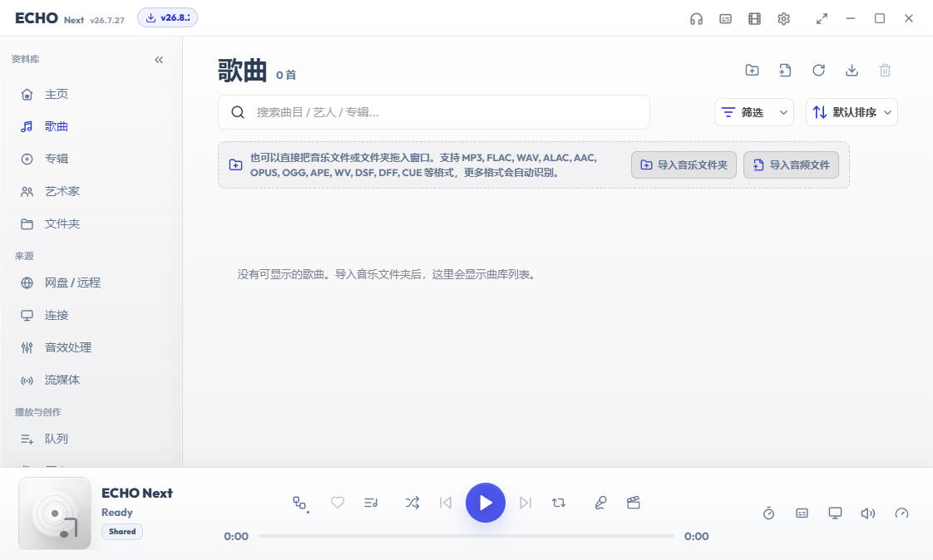Open the sleep timer stopwatch icon

769,513
